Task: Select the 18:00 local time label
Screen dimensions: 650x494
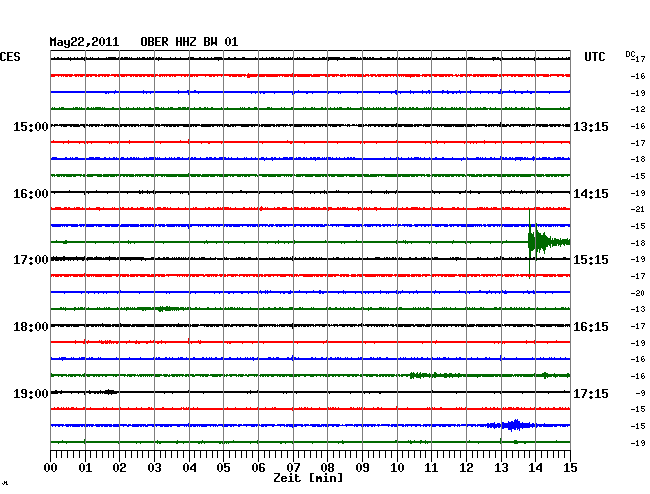Action: pos(31,327)
